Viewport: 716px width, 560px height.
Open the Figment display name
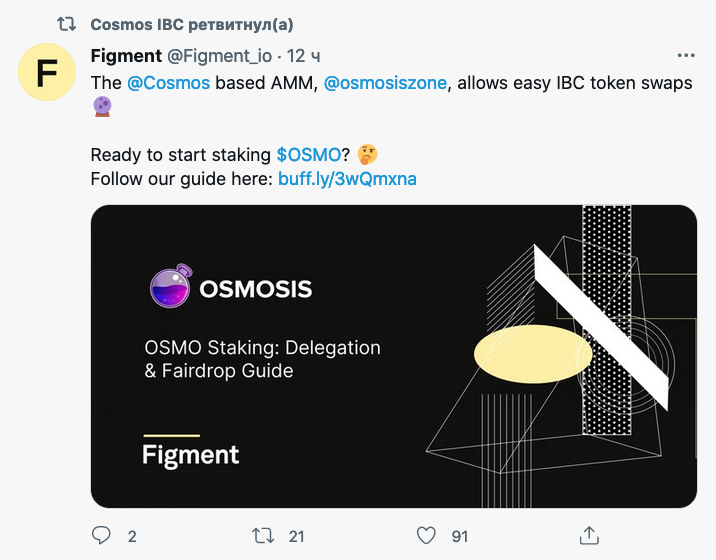(126, 56)
